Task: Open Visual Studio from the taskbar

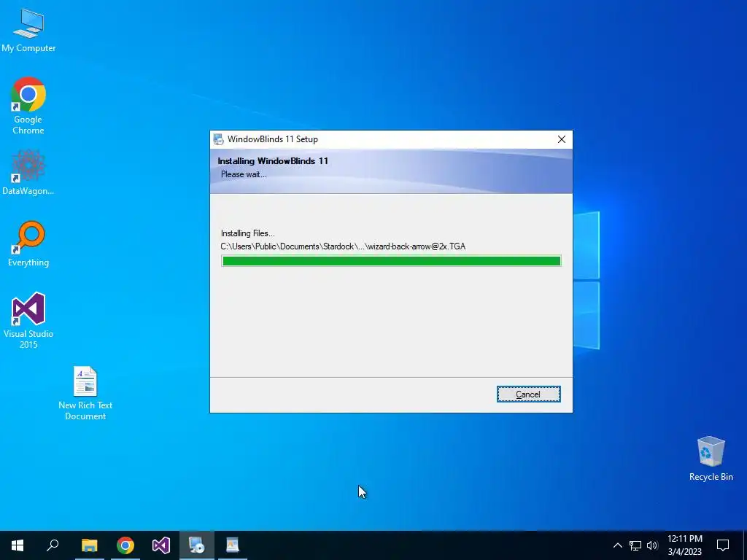Action: (x=161, y=545)
